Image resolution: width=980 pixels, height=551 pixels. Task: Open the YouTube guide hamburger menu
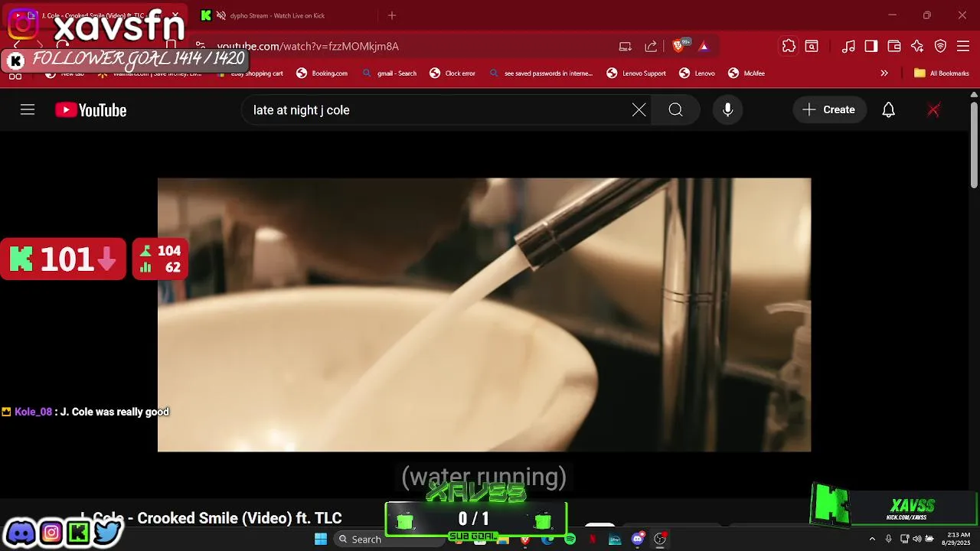28,110
